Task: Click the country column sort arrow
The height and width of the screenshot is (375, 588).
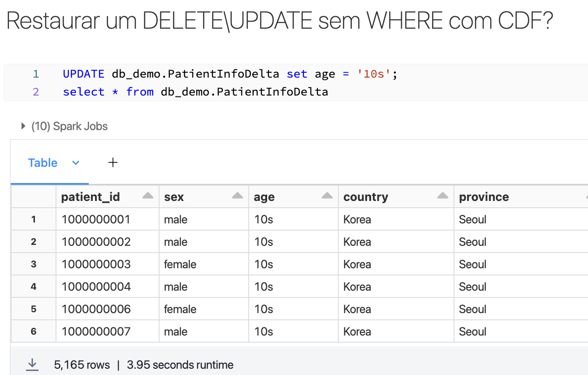Action: 443,196
